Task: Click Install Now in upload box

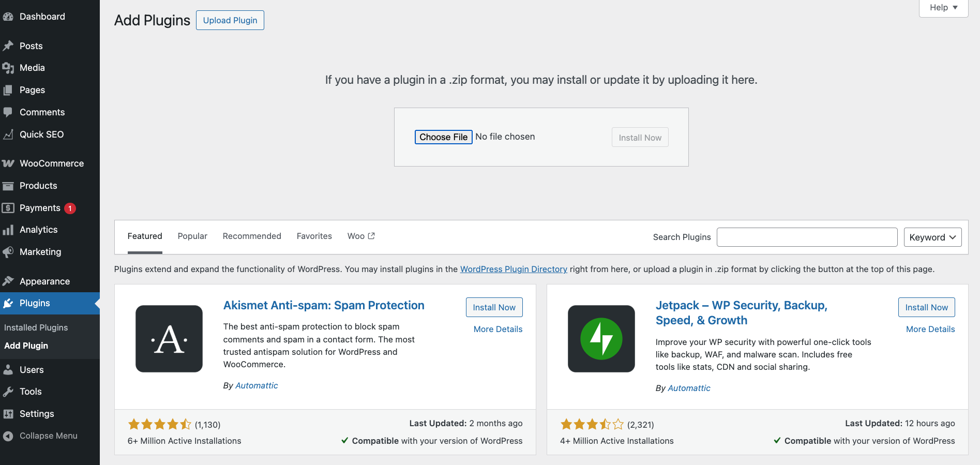Action: point(640,138)
